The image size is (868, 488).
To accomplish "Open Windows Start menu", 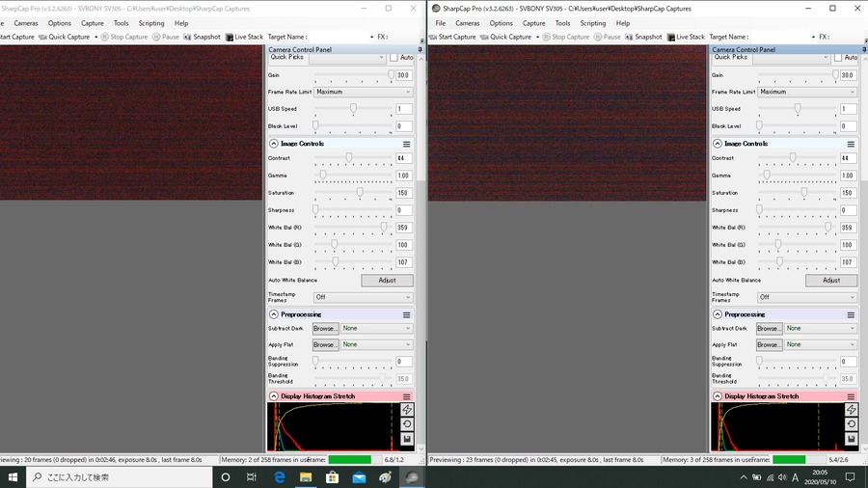I will 13,477.
